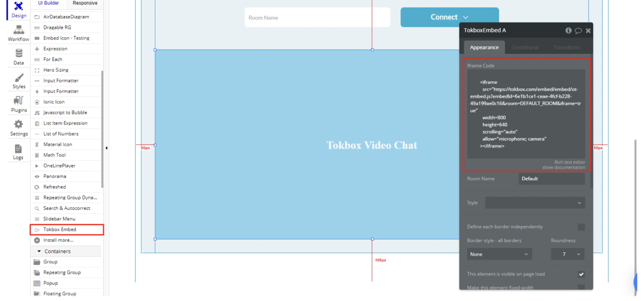Close the TokboxEmbed A property panel
The width and height of the screenshot is (644, 301).
coord(588,30)
